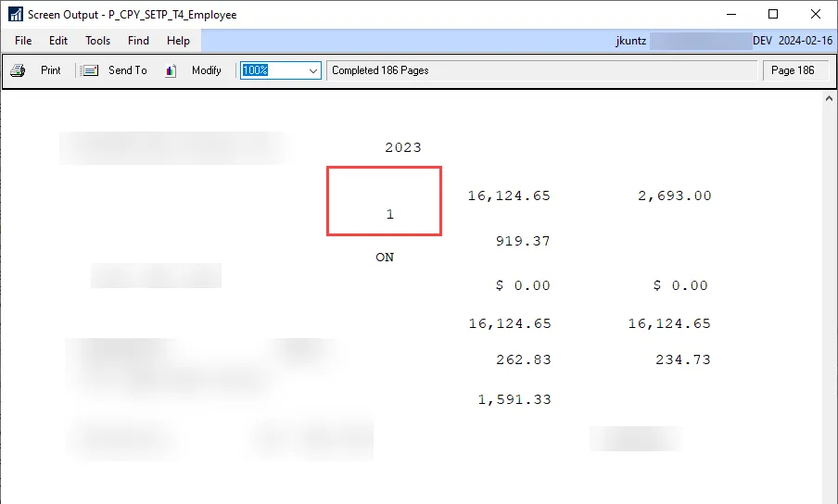Click the Completed 186 Pages status box
838x504 pixels.
[541, 70]
